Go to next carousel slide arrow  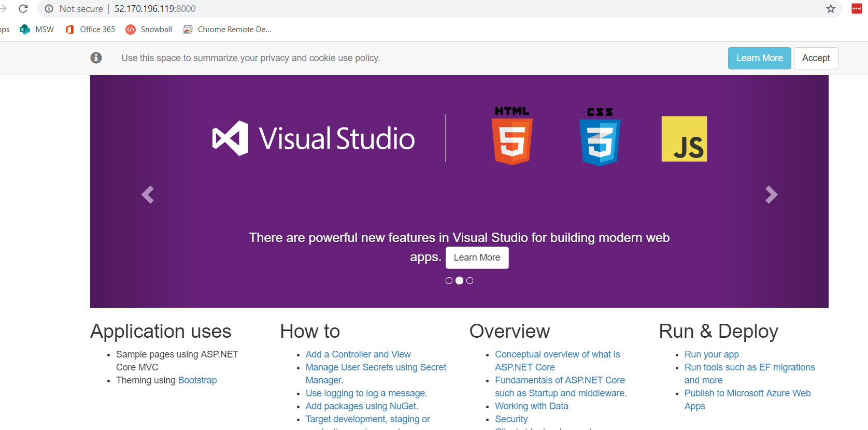[771, 194]
